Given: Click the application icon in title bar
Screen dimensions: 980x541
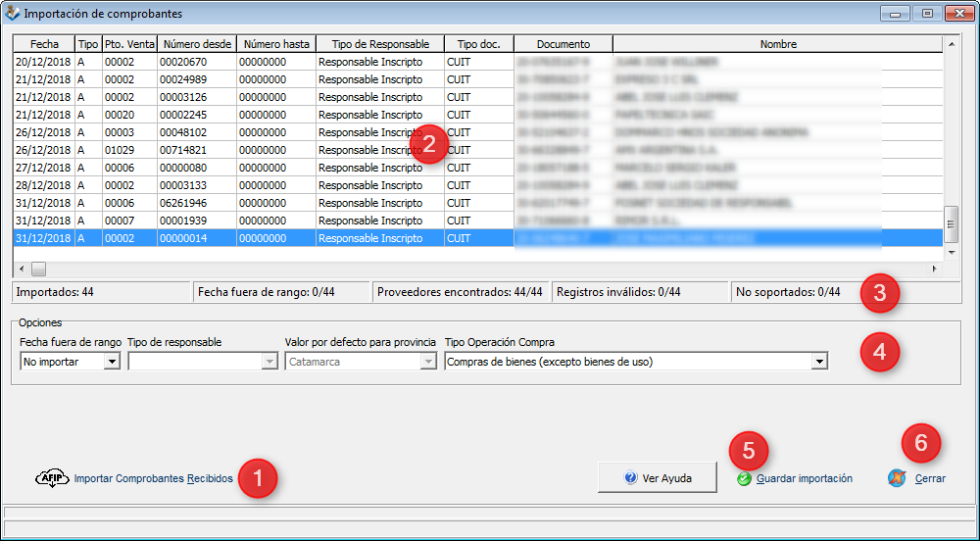Looking at the screenshot, I should [x=12, y=14].
